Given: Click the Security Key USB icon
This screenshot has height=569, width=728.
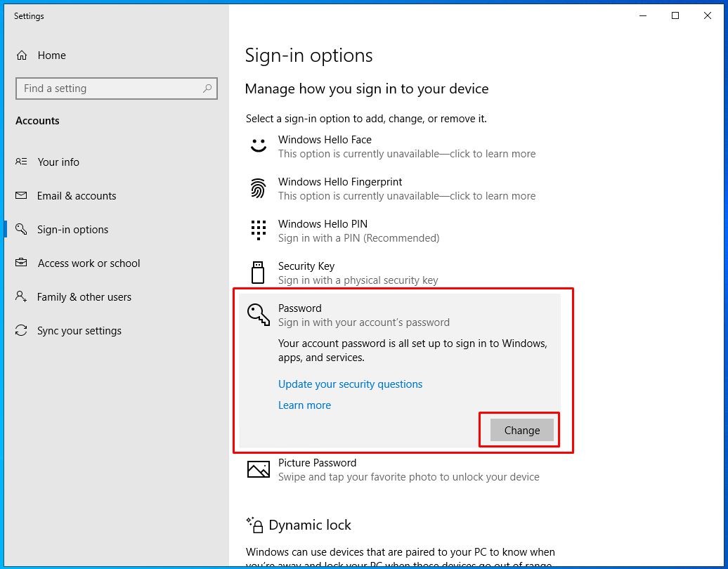Looking at the screenshot, I should [258, 273].
